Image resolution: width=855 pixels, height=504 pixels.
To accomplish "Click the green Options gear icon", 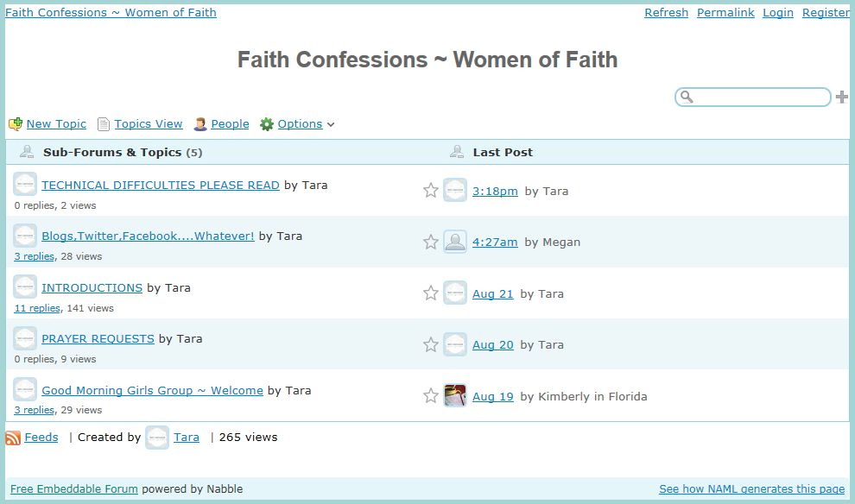I will click(x=267, y=124).
